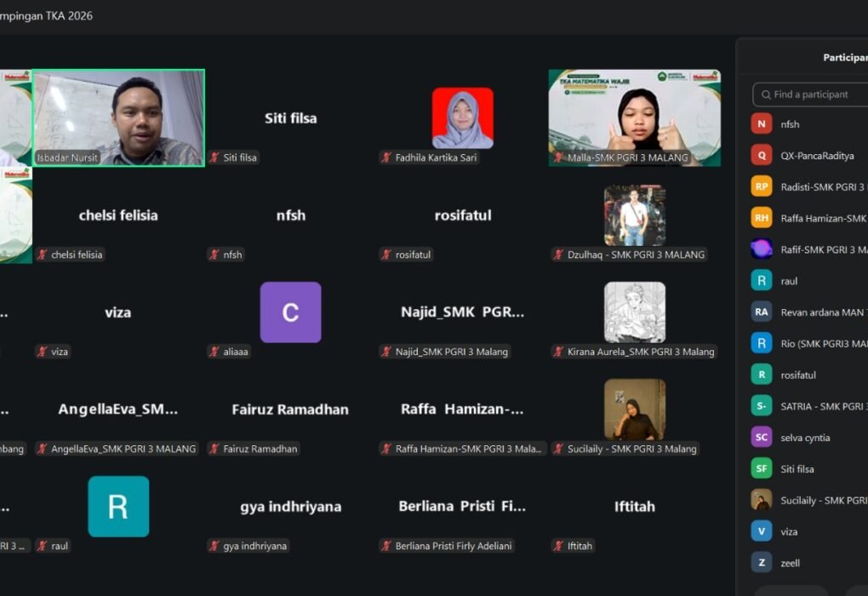
Task: Click Dzulhaq's profile picture tile
Action: click(x=635, y=215)
